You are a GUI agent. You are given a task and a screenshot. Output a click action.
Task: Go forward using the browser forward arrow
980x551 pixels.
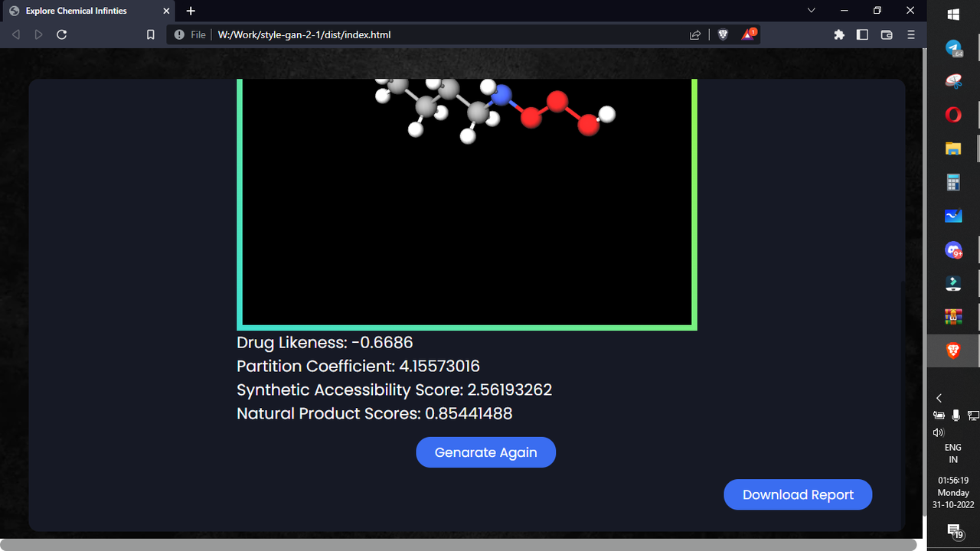(x=38, y=34)
